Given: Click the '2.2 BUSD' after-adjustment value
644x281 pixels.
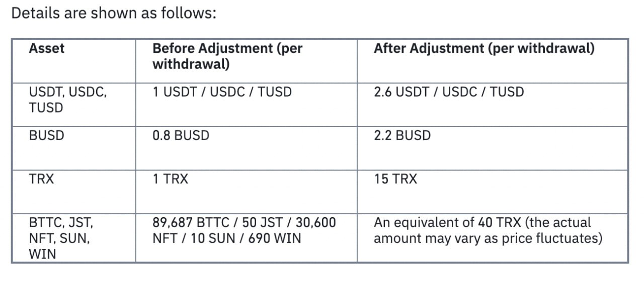Looking at the screenshot, I should pos(402,136).
